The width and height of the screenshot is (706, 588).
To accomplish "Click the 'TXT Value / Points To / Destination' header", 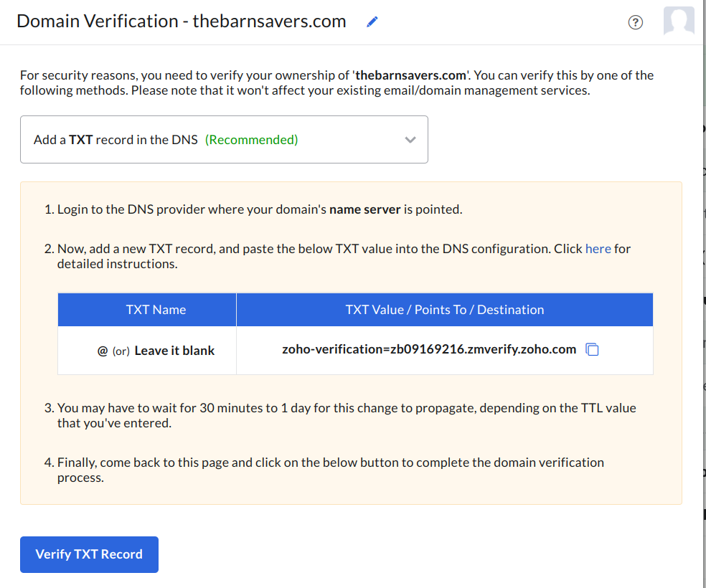I will [x=444, y=310].
